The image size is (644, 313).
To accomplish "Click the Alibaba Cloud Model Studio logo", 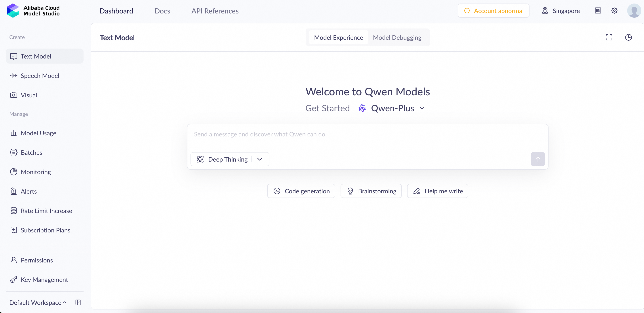I will pyautogui.click(x=33, y=11).
